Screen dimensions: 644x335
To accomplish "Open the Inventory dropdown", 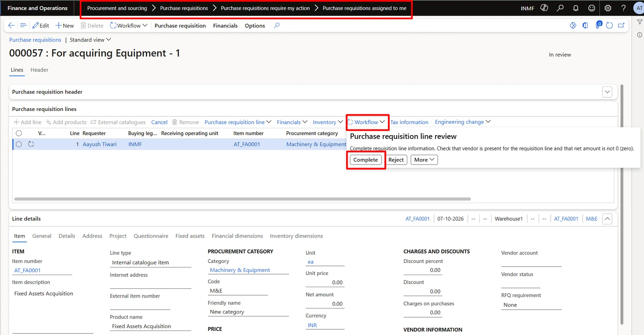I will [x=328, y=122].
